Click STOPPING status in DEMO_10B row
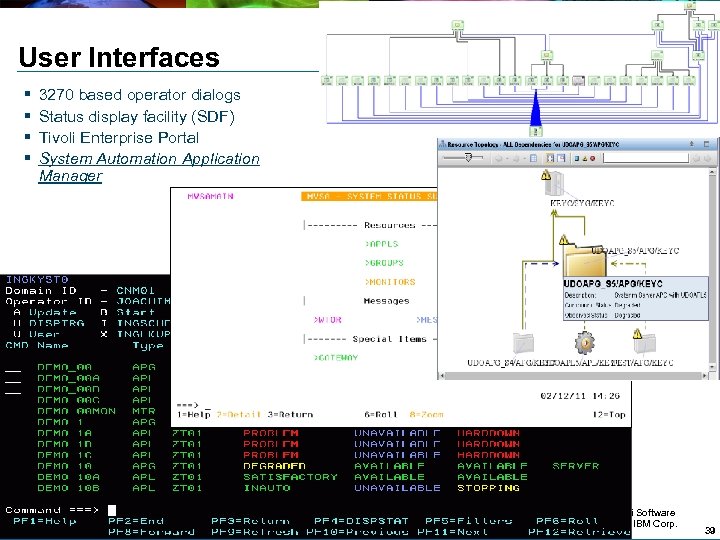 (x=488, y=488)
